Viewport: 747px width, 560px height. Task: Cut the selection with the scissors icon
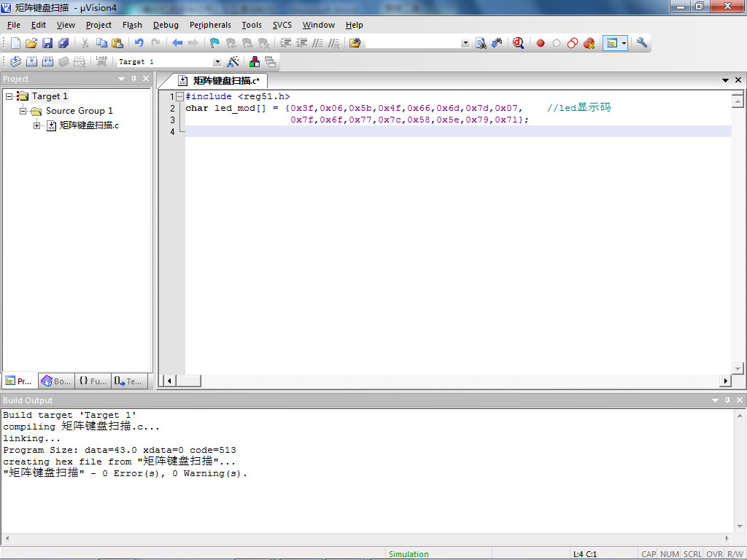[85, 43]
